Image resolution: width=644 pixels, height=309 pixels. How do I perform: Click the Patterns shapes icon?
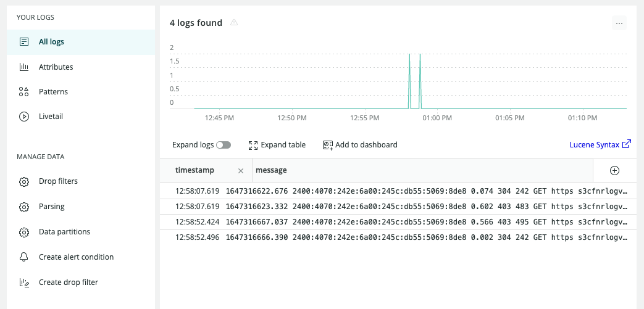pyautogui.click(x=24, y=92)
